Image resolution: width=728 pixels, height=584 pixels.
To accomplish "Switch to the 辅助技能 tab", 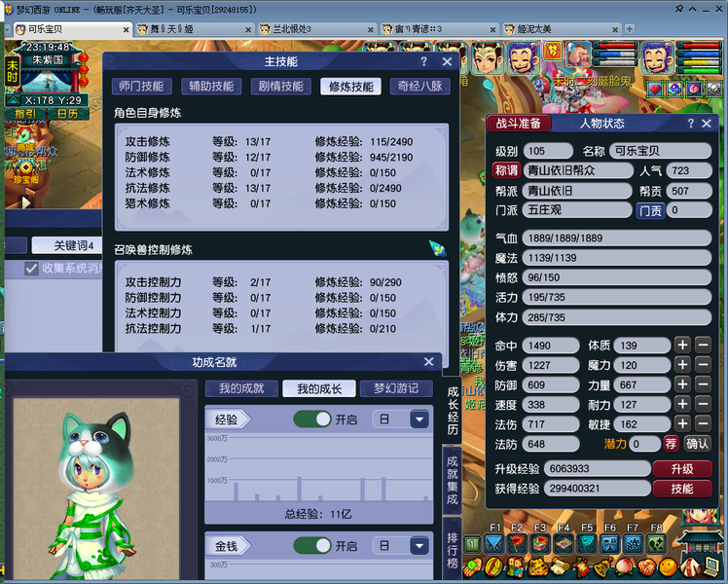I will pos(211,87).
